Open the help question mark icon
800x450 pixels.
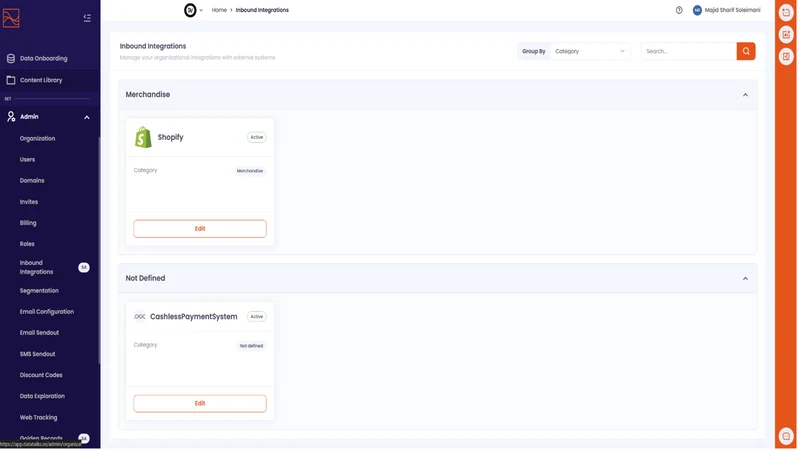point(679,10)
